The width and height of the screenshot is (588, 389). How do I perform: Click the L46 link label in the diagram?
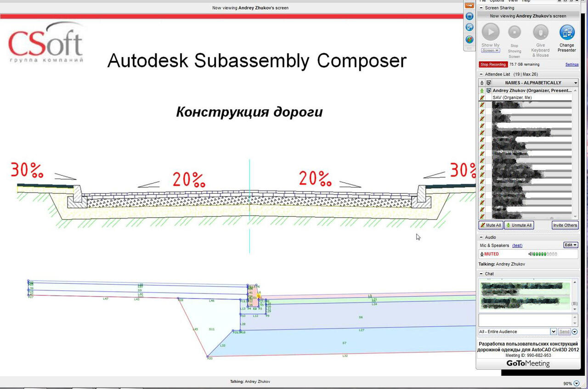(x=212, y=300)
